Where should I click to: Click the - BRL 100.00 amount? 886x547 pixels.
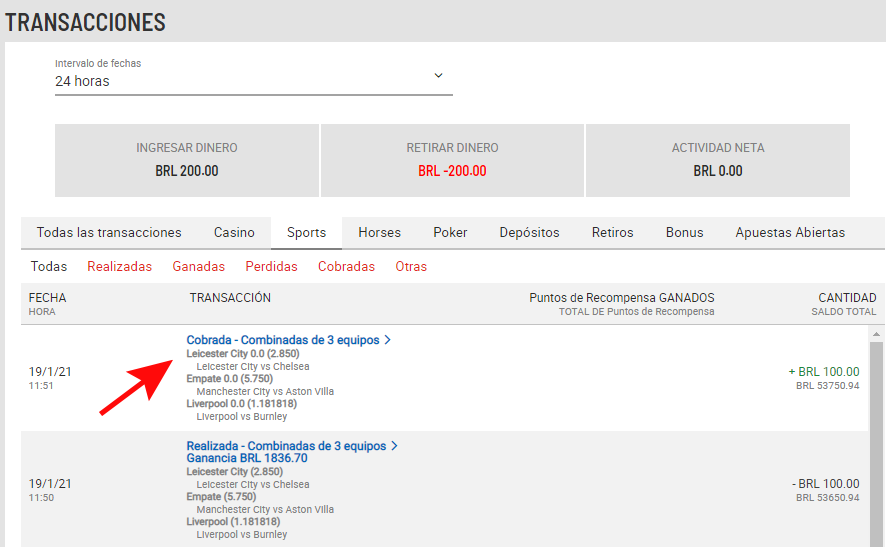[826, 484]
